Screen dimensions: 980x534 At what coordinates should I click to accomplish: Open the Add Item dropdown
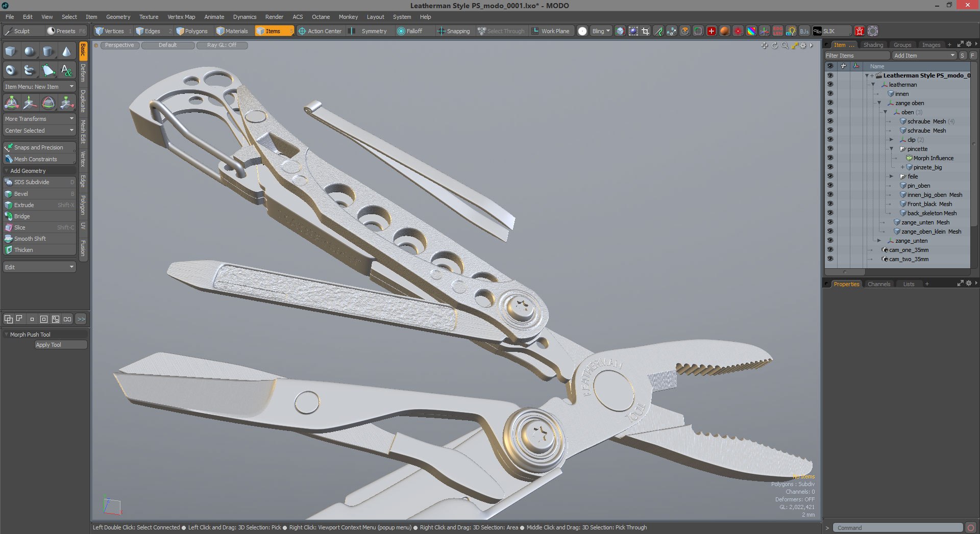tap(924, 56)
